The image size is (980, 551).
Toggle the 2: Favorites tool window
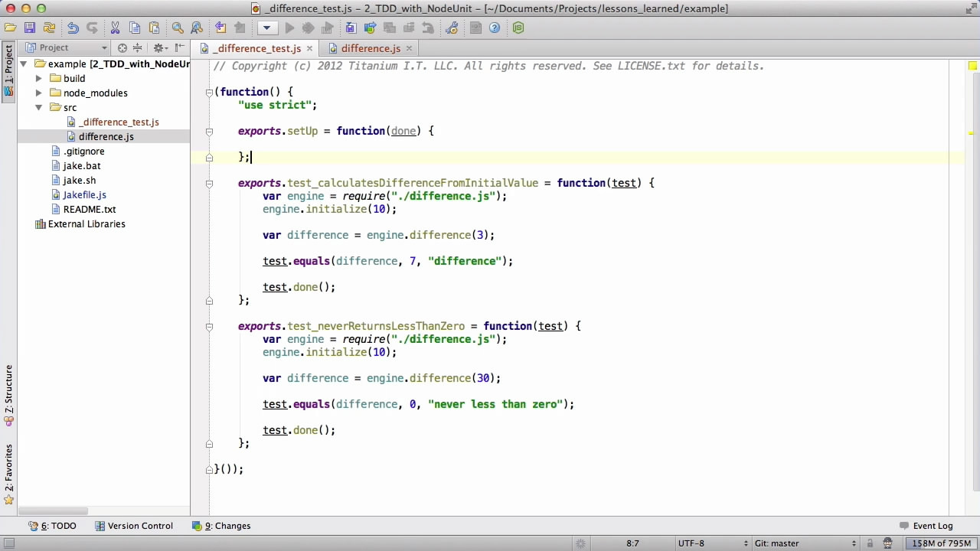click(x=8, y=474)
